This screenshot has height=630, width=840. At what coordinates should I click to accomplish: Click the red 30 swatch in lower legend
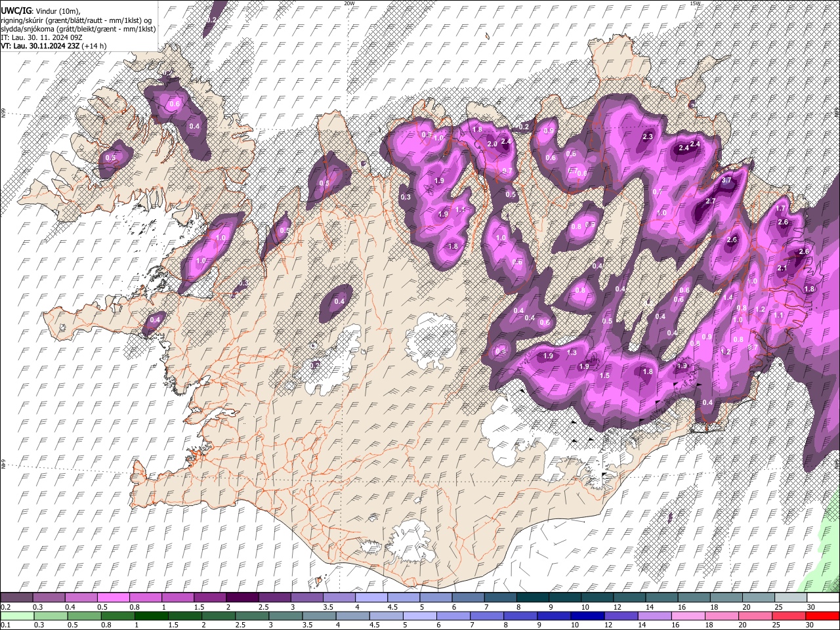point(822,616)
